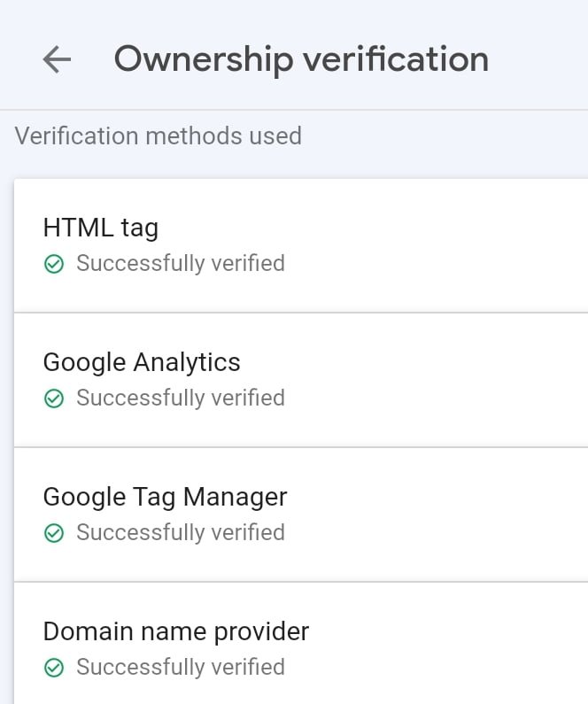Click the Ownership verification page title
This screenshot has height=704, width=588.
(301, 58)
